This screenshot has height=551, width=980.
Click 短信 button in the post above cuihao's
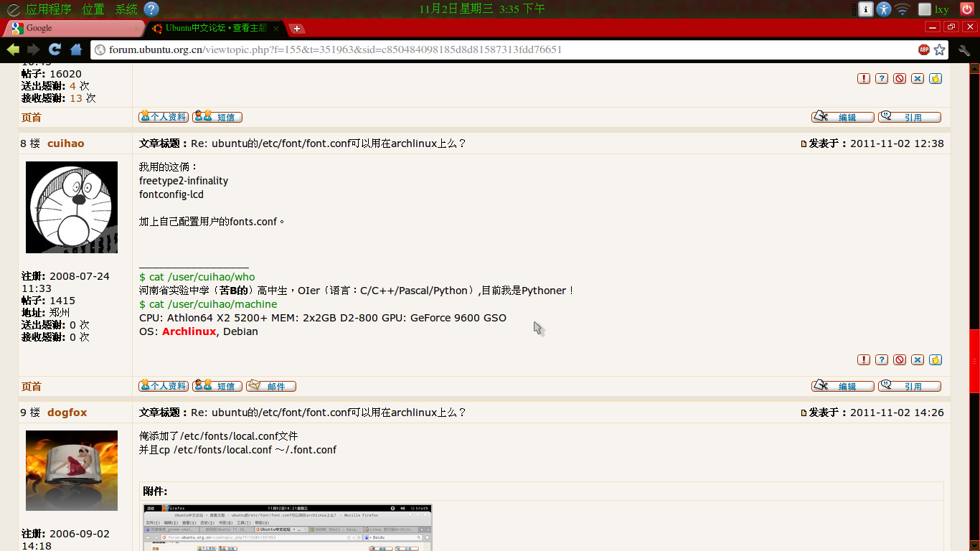(x=217, y=117)
